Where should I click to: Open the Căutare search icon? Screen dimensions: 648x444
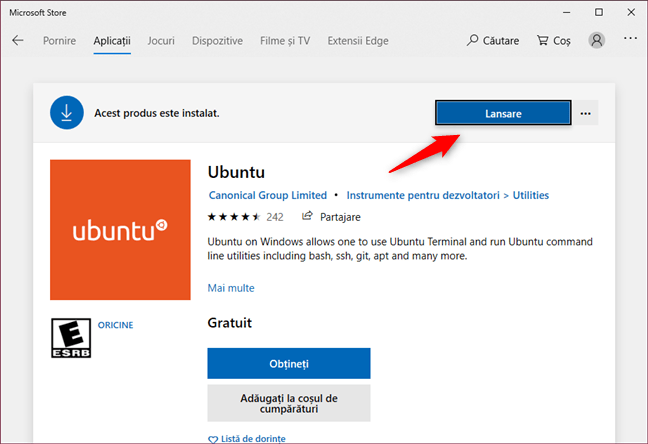[x=472, y=40]
